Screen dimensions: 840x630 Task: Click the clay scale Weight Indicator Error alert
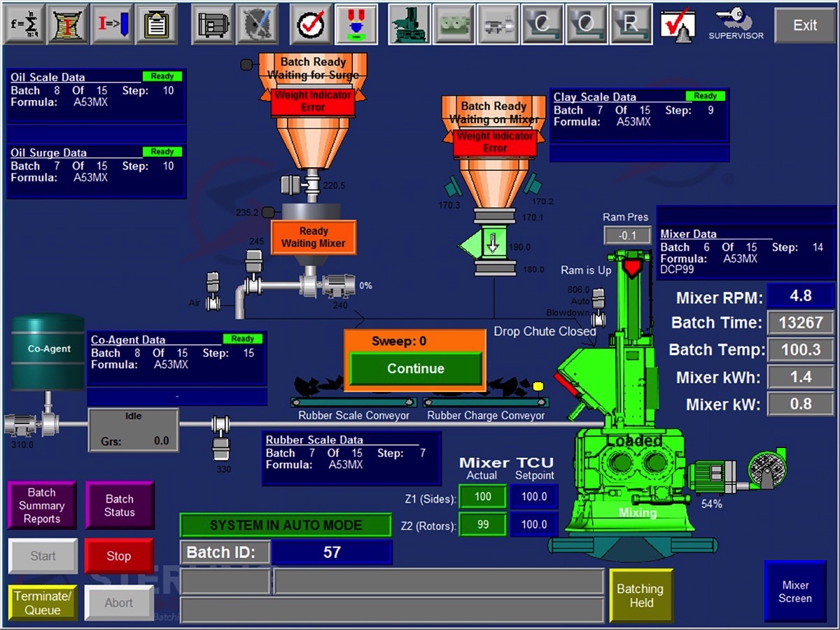tap(495, 142)
